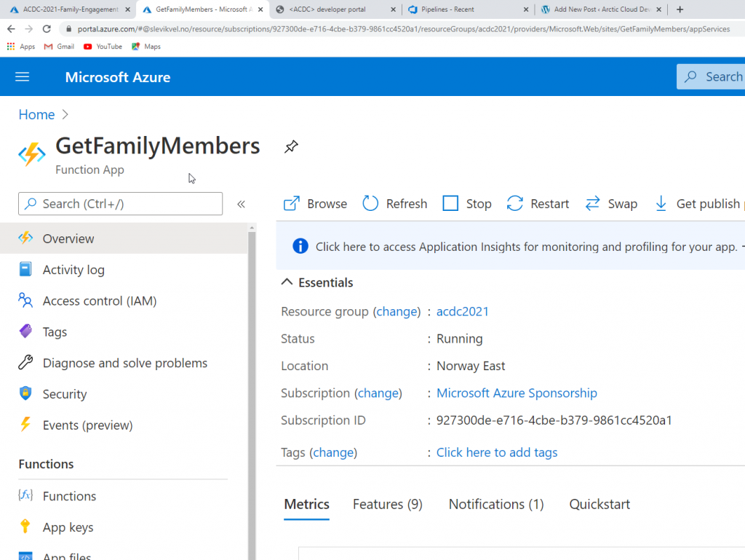Screen dimensions: 745x560
Task: Click the Tags change link
Action: pyautogui.click(x=333, y=452)
